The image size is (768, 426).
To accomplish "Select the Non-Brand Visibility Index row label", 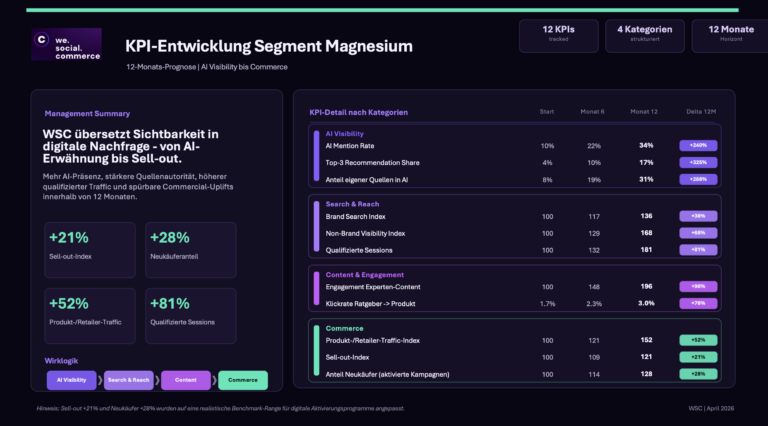I will click(365, 234).
